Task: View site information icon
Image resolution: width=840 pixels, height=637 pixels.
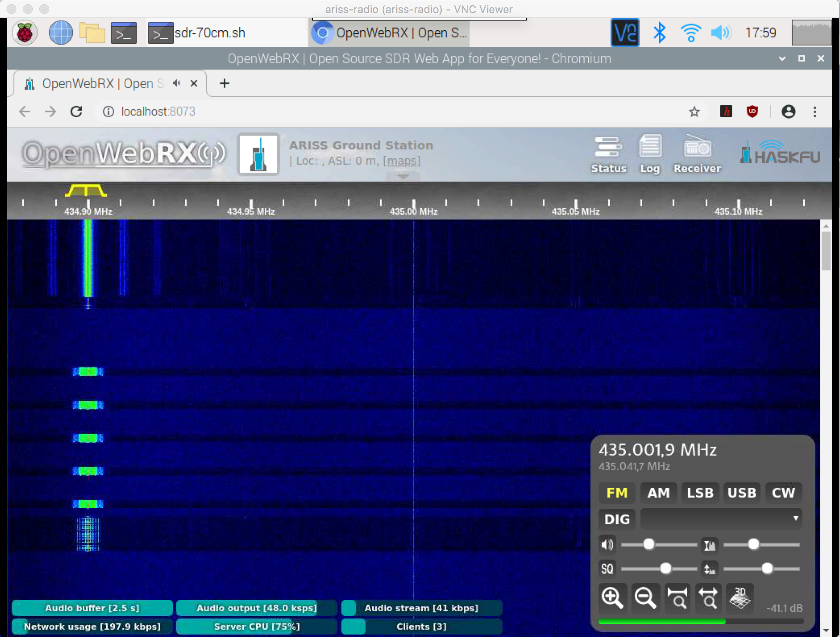Action: pos(108,111)
